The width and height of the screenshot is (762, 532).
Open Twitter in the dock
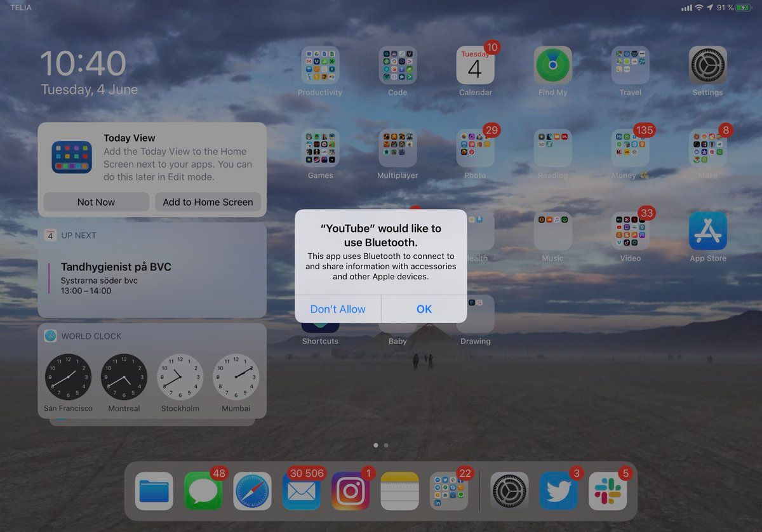pyautogui.click(x=559, y=491)
